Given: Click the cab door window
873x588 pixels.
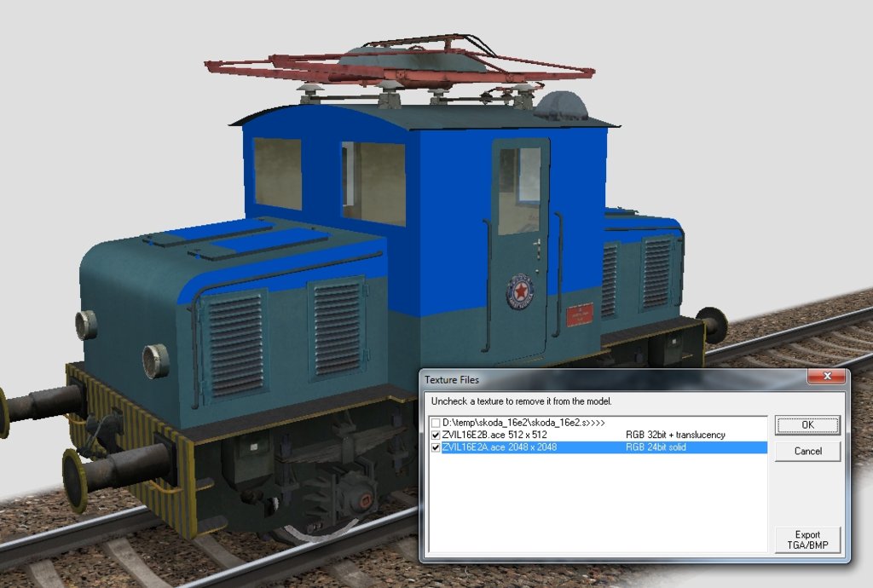Looking at the screenshot, I should tap(519, 190).
